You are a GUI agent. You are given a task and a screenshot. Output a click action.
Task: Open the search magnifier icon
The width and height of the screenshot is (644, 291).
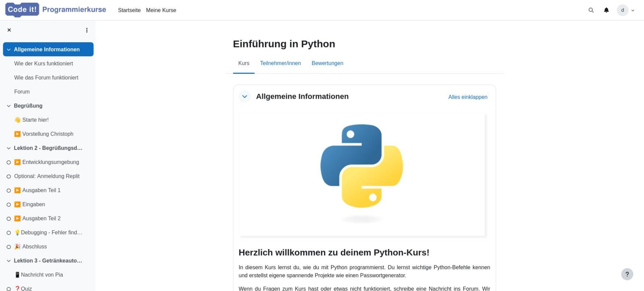(x=591, y=10)
